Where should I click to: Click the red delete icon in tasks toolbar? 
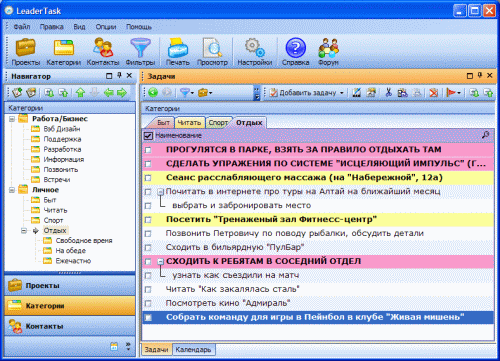(x=433, y=92)
